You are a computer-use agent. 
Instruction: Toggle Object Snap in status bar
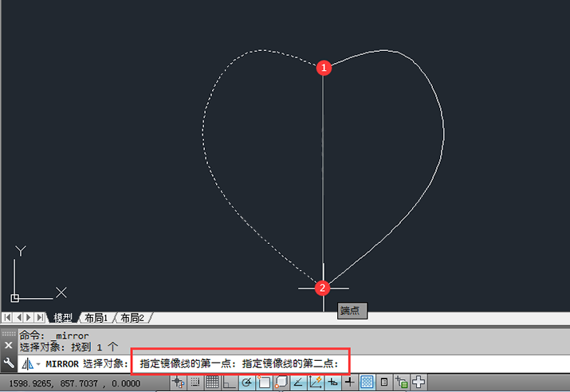pos(264,382)
